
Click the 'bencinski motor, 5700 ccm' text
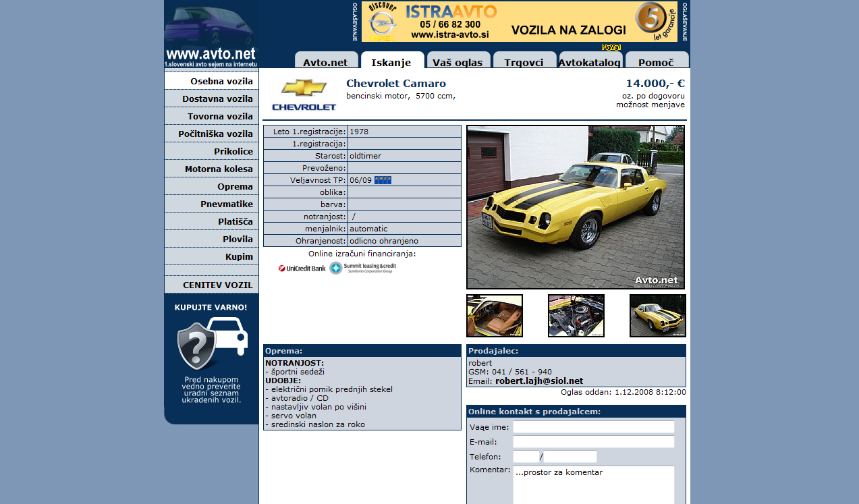click(x=401, y=96)
